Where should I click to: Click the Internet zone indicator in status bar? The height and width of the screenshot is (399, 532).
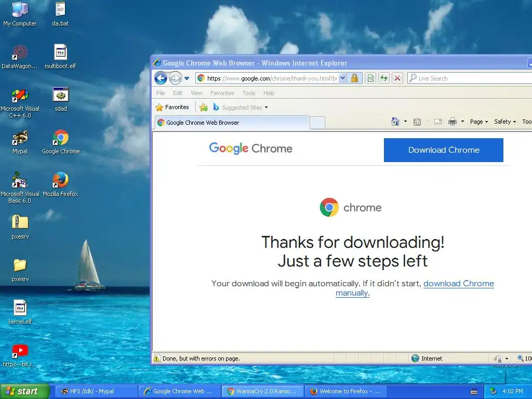click(x=427, y=358)
